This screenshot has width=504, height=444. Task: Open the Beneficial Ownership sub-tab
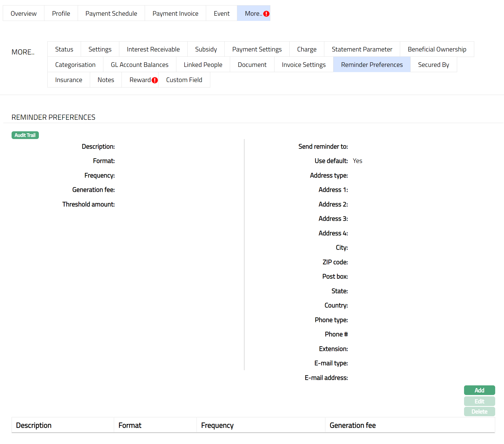(437, 49)
